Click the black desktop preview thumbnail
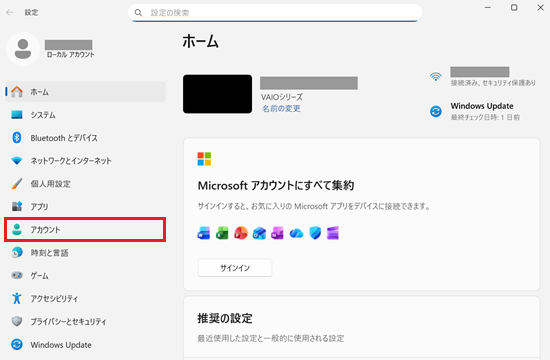550x360 pixels. (x=217, y=94)
